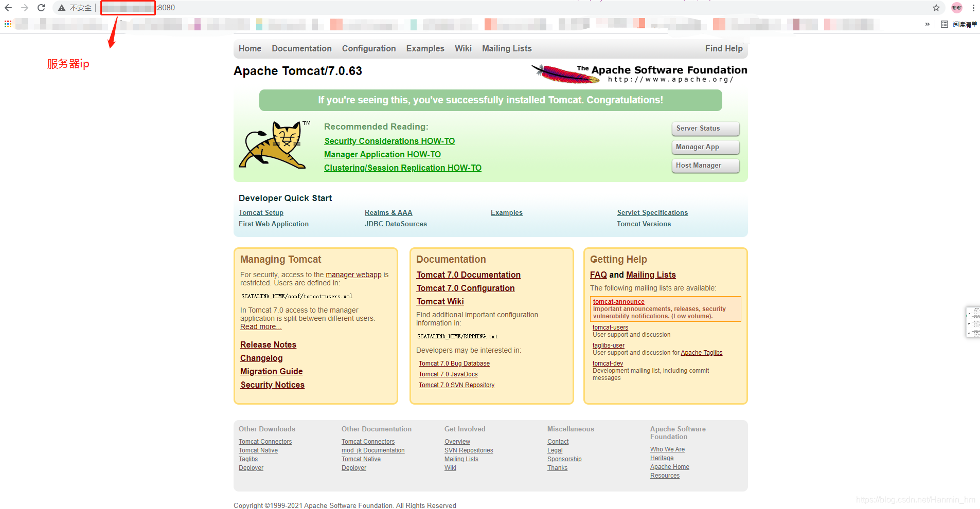Open Manager Application HOW-TO link
Screen dimensions: 980x509
pyautogui.click(x=382, y=154)
